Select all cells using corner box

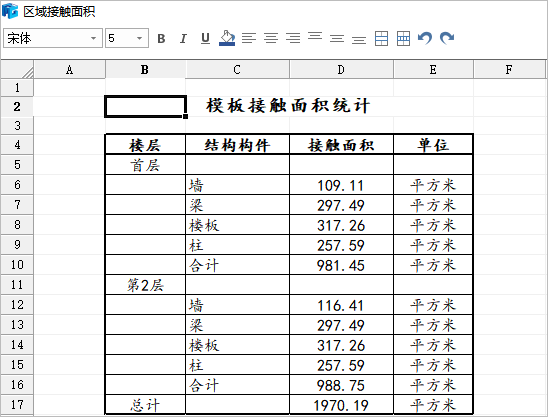coord(17,69)
